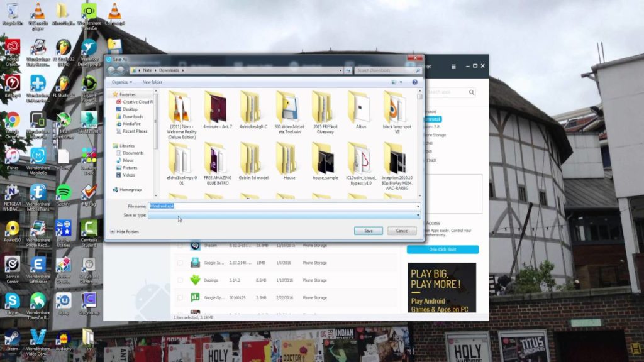
Task: Collapse the folder pane with Hide Folders
Action: tap(125, 232)
